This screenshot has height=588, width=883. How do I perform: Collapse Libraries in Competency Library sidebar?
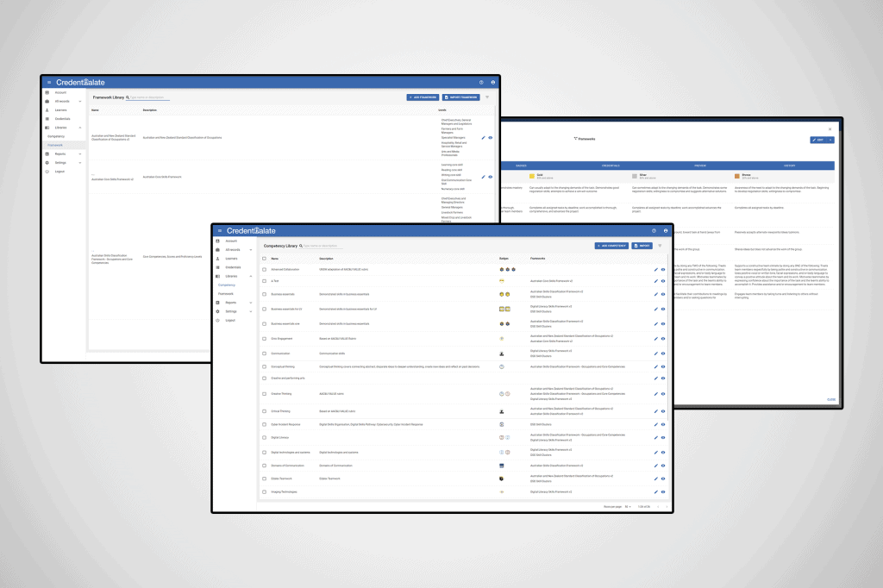251,277
